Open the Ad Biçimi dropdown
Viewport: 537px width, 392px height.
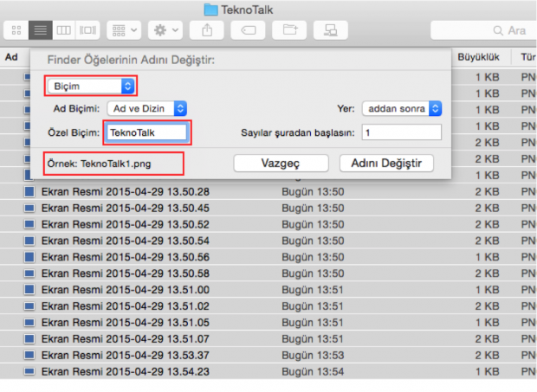[x=147, y=109]
